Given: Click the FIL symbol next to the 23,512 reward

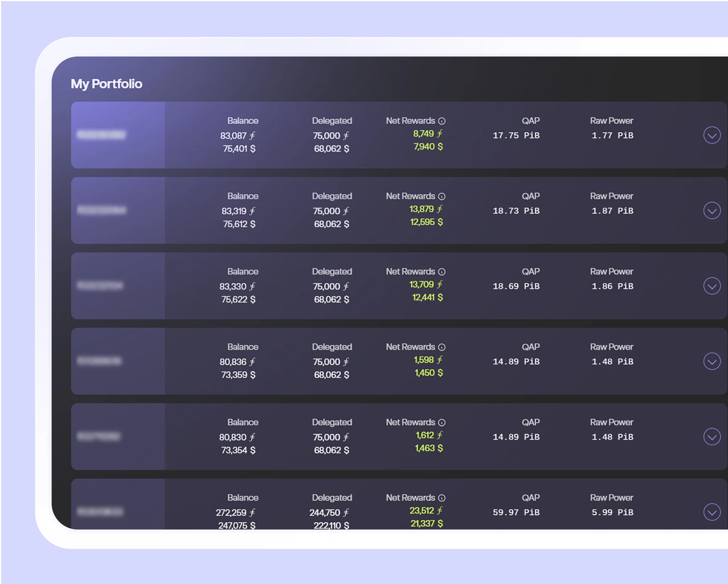Looking at the screenshot, I should 440,511.
